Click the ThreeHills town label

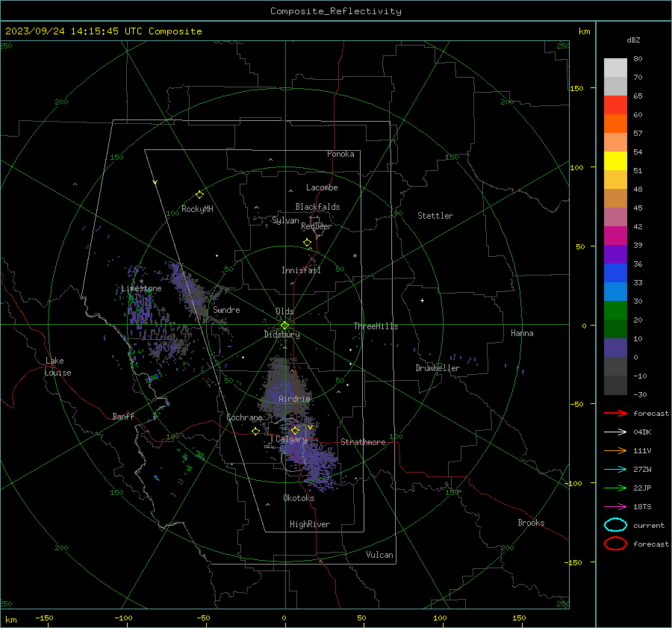pos(376,326)
